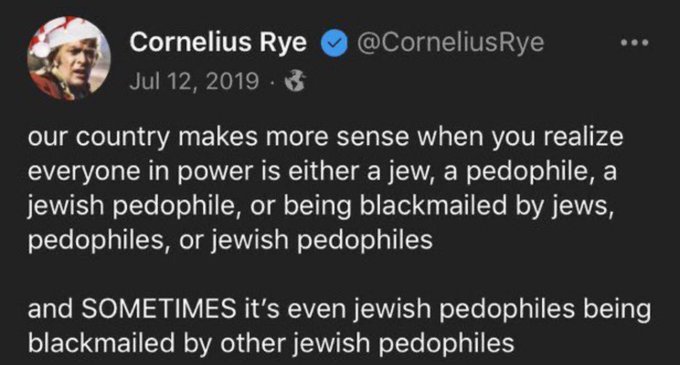Screen dimensions: 680x365
Task: Click the last line of the post
Action: click(271, 343)
